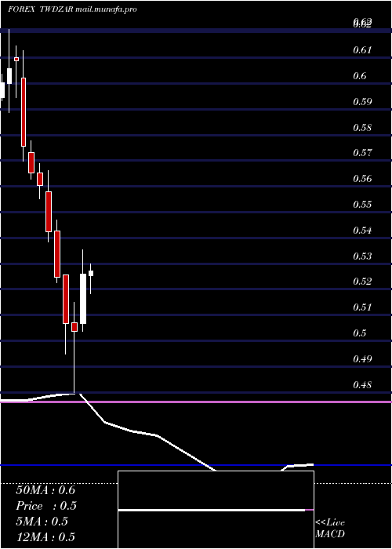Select the 0.56 price axis label
Screen dimensions: 392x549
click(362, 179)
